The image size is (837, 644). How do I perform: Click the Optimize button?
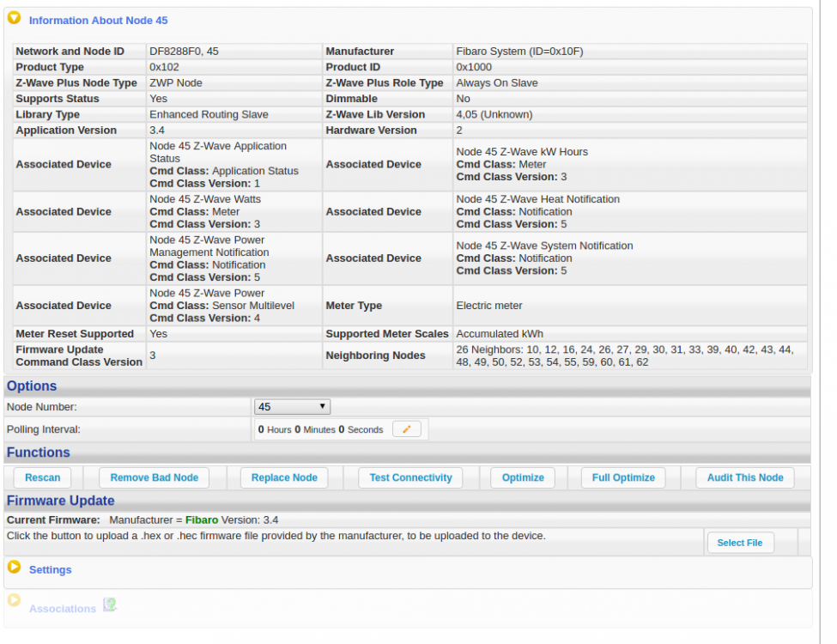(523, 477)
